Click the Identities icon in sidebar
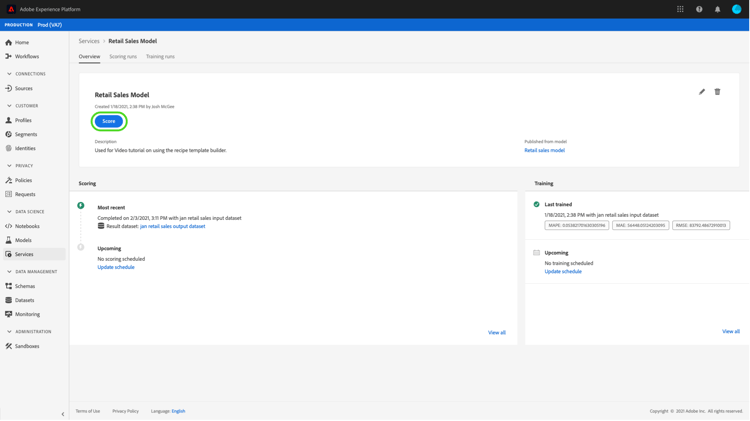 coord(8,148)
